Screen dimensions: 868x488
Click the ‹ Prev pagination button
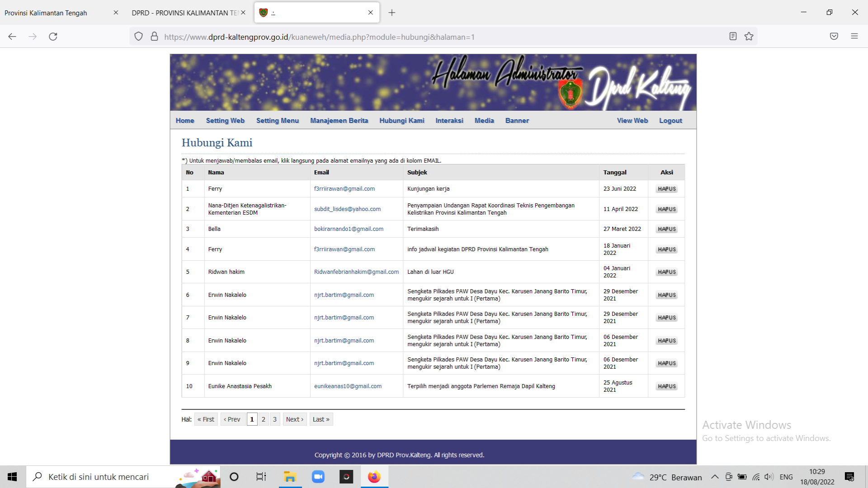coord(232,419)
